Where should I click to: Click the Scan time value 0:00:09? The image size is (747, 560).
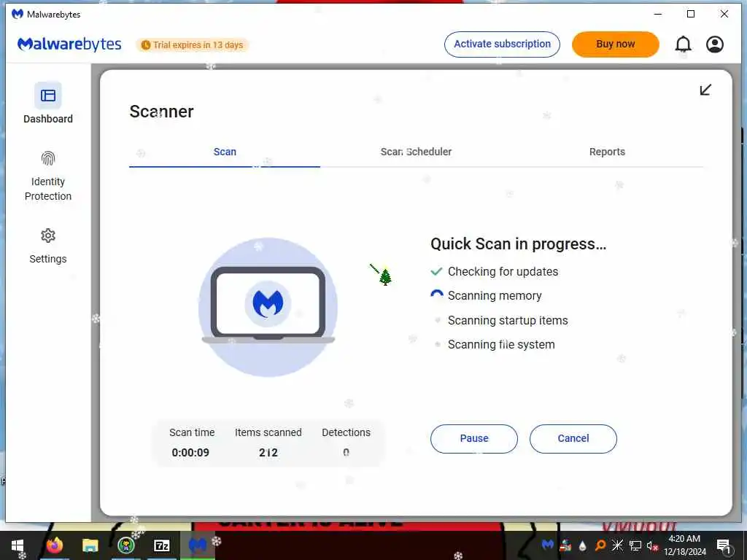point(190,452)
